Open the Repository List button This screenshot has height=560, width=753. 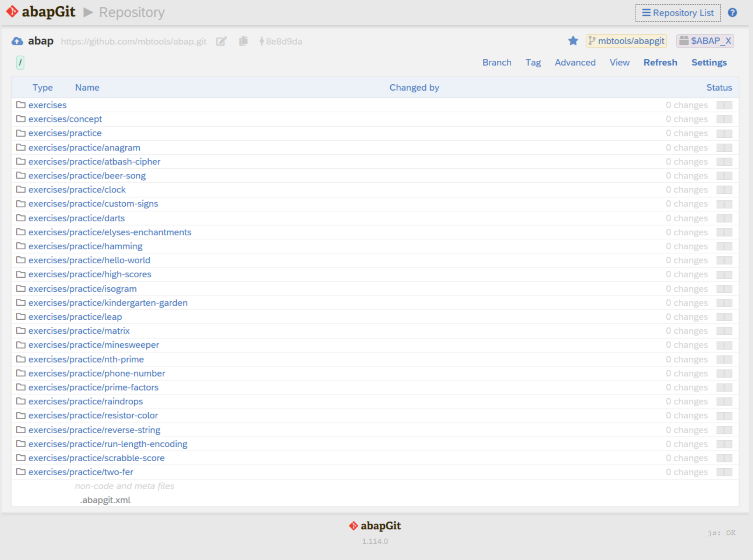(x=678, y=13)
